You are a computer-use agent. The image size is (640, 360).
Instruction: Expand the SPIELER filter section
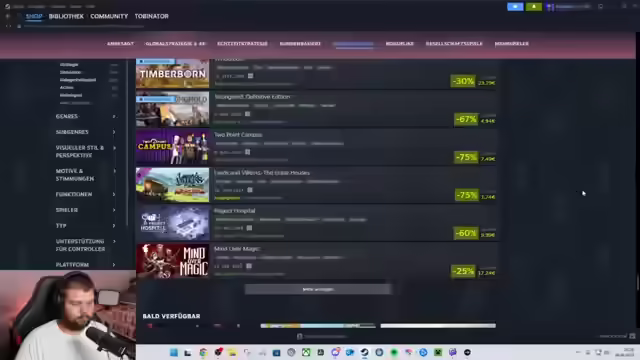pos(85,210)
